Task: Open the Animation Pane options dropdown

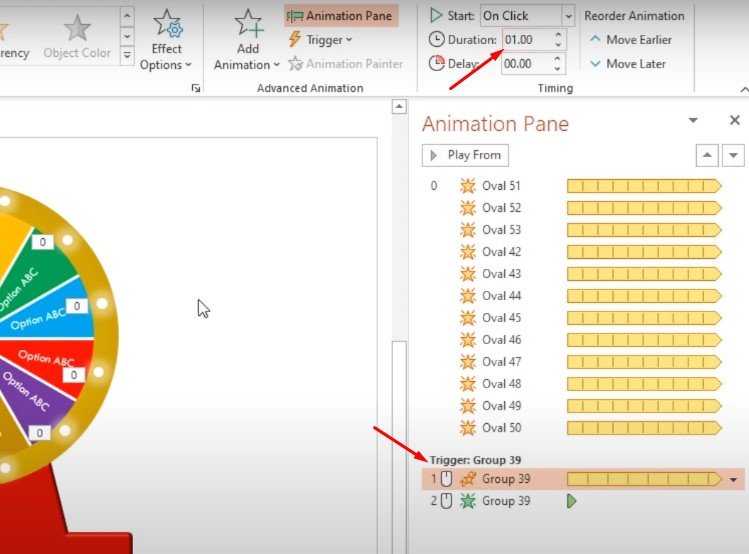Action: tap(693, 120)
